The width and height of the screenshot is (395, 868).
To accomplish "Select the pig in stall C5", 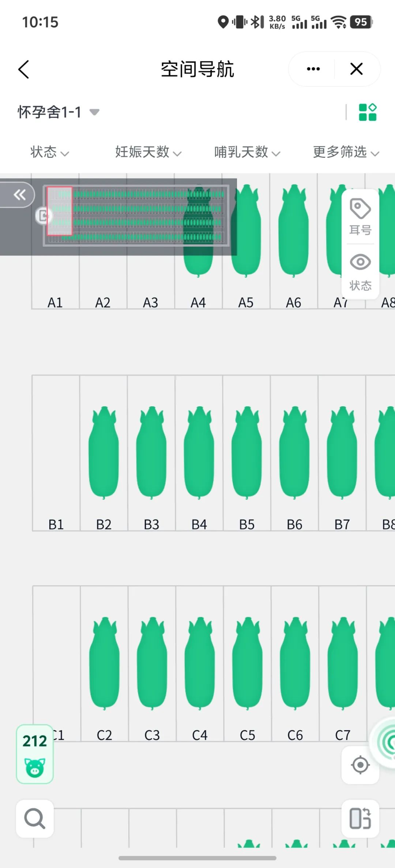I will (247, 663).
